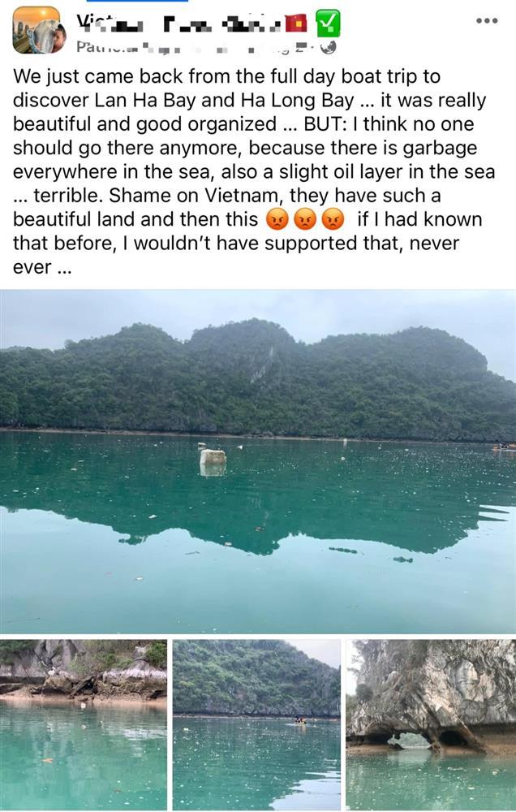Viewport: 516px width, 812px height.
Task: Click the middle angry face emoji
Action: point(305,219)
